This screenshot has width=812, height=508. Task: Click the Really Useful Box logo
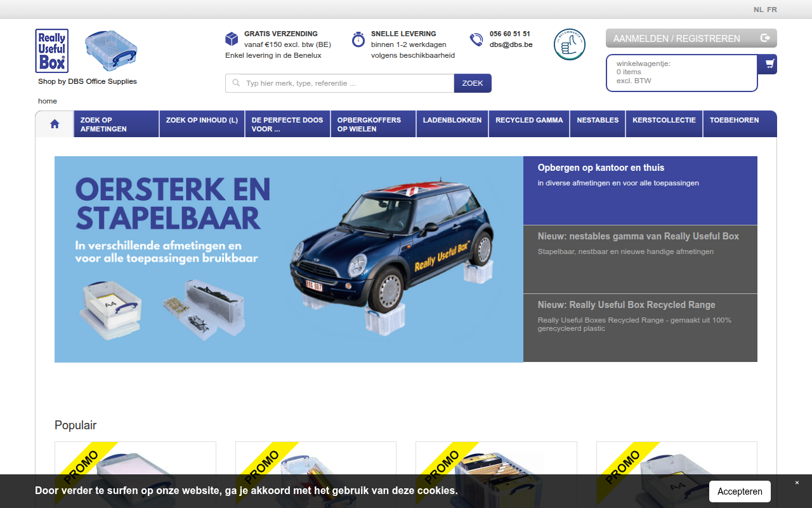point(52,51)
